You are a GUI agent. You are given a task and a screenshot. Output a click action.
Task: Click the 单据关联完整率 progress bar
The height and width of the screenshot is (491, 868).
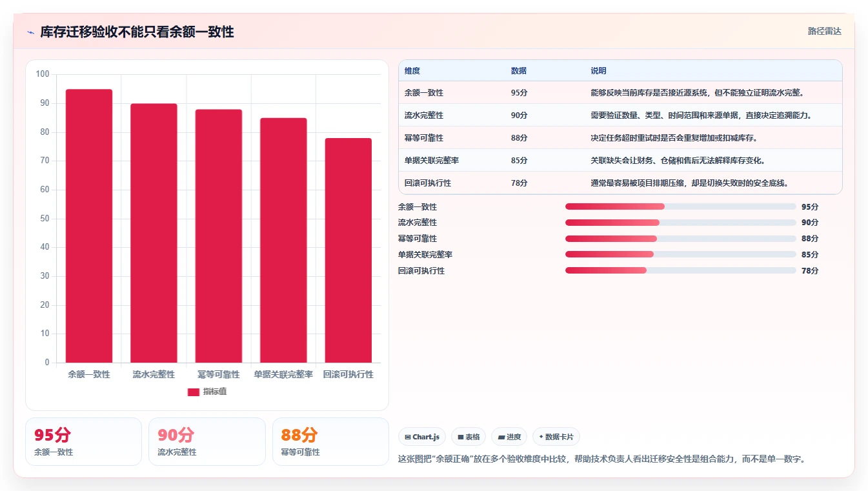click(681, 254)
